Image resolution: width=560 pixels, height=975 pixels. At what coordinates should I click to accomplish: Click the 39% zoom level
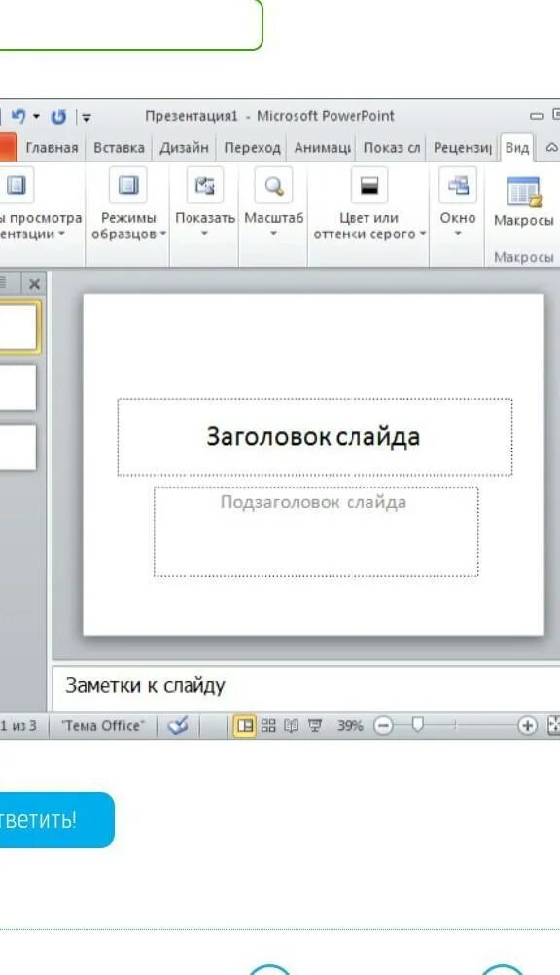350,726
